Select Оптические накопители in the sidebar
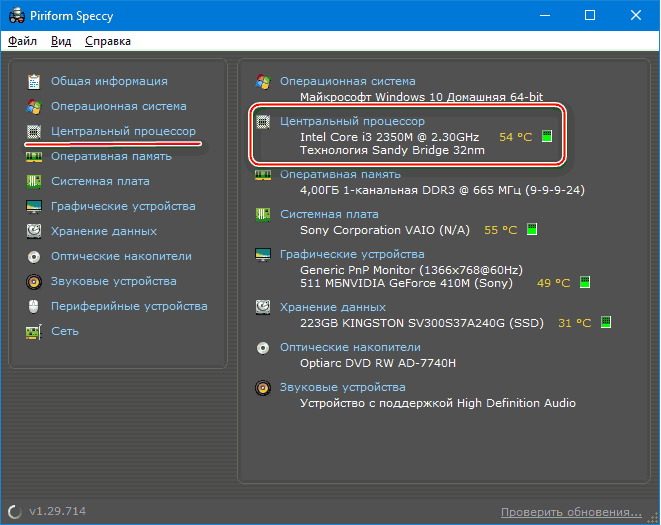This screenshot has width=661, height=525. point(121,256)
